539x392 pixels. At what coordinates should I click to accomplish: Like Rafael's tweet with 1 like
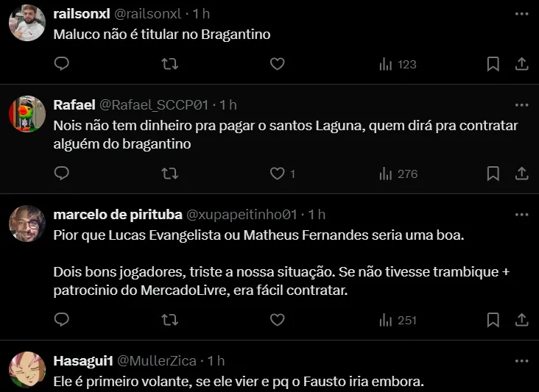click(x=278, y=174)
